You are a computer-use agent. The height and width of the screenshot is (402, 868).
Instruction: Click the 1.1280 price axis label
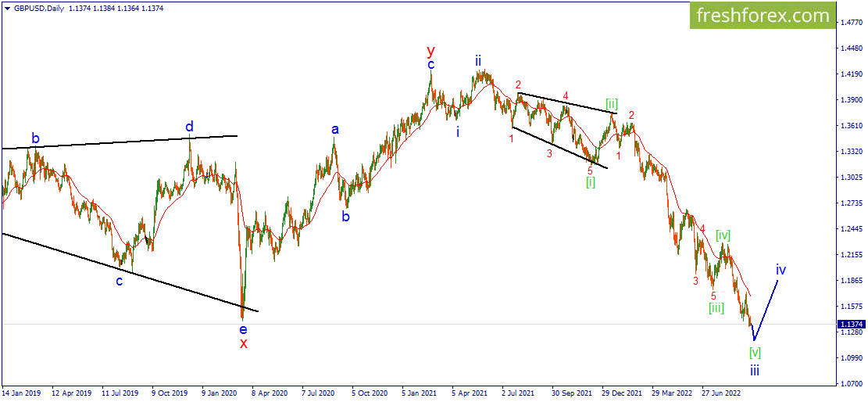tap(852, 332)
